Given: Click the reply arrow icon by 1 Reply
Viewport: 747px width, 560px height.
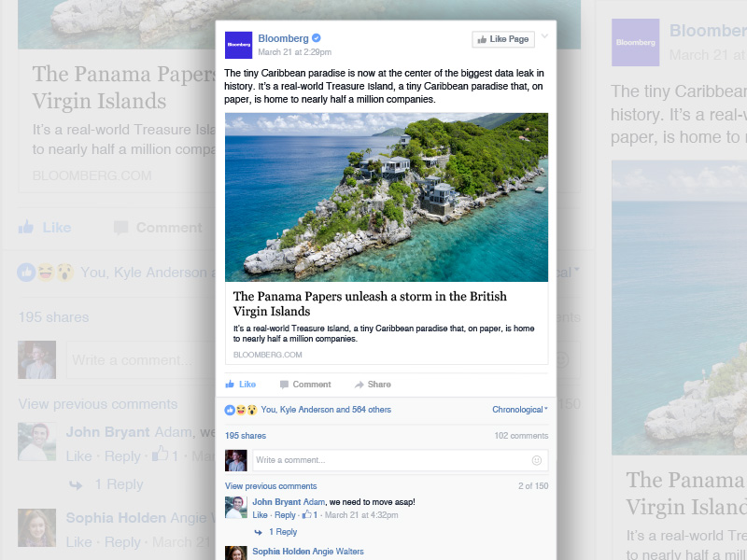Looking at the screenshot, I should click(x=259, y=532).
